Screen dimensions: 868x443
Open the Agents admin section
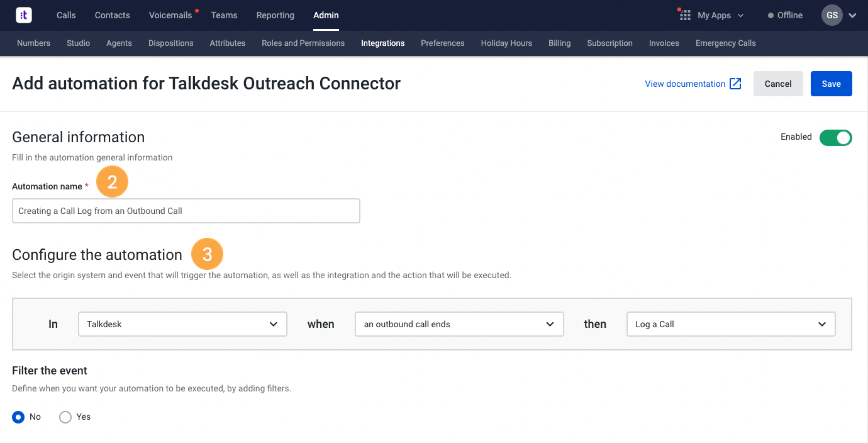coord(119,43)
